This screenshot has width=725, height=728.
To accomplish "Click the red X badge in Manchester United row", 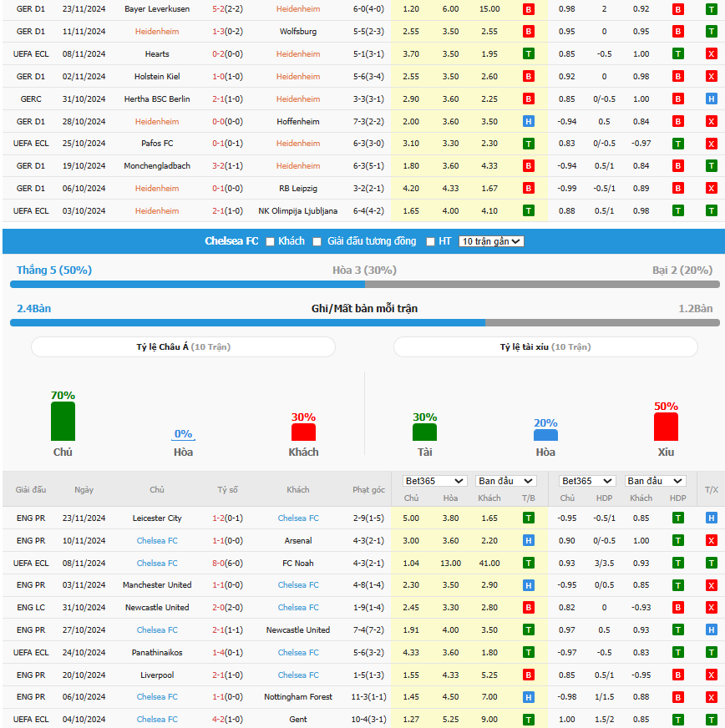I will [711, 585].
